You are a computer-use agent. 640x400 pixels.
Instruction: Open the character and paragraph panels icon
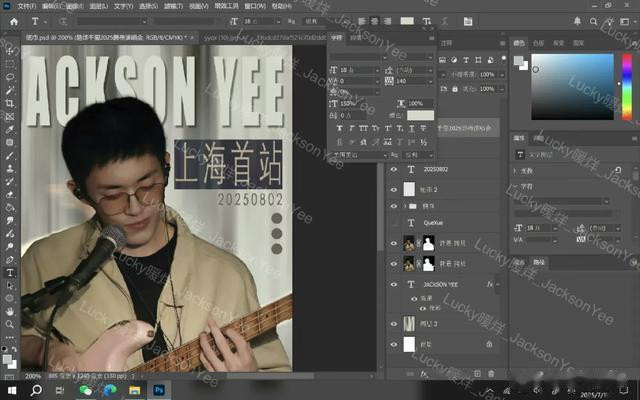(468, 21)
